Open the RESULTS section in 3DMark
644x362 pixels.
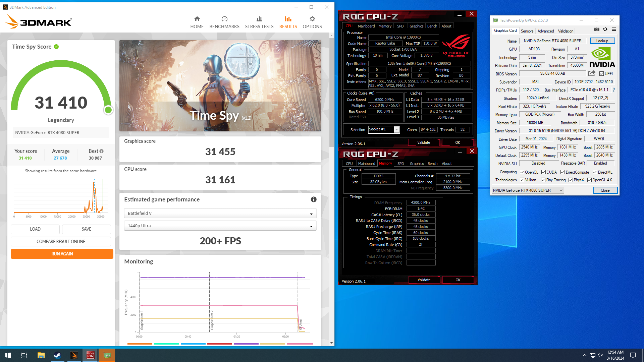[288, 22]
